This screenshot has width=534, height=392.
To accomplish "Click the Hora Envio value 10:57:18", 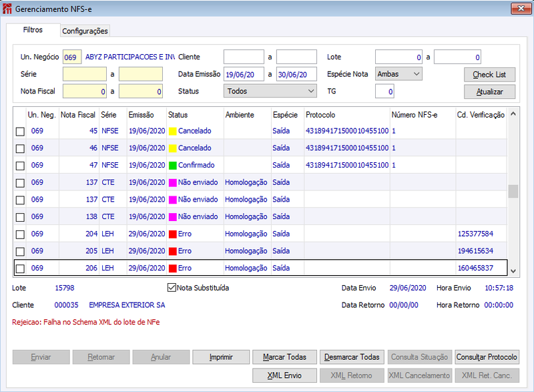I will coord(499,288).
